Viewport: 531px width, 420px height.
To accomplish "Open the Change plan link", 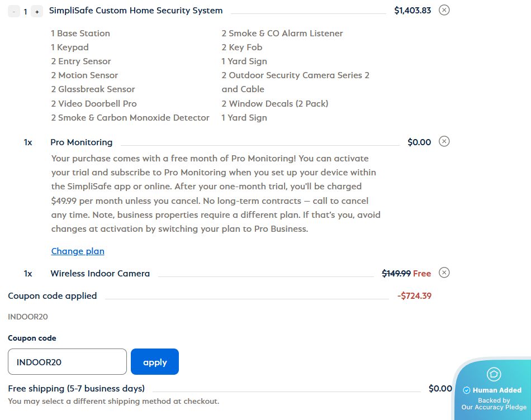I will pyautogui.click(x=78, y=251).
